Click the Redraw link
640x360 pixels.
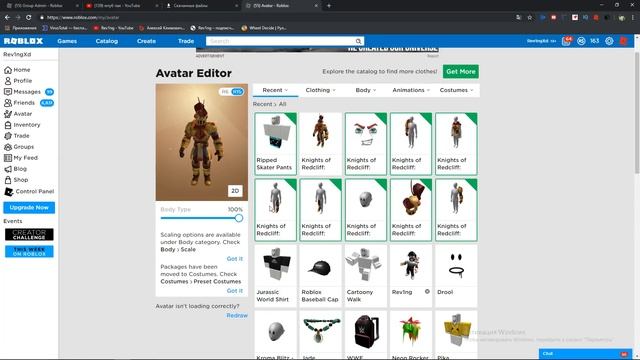coord(237,316)
